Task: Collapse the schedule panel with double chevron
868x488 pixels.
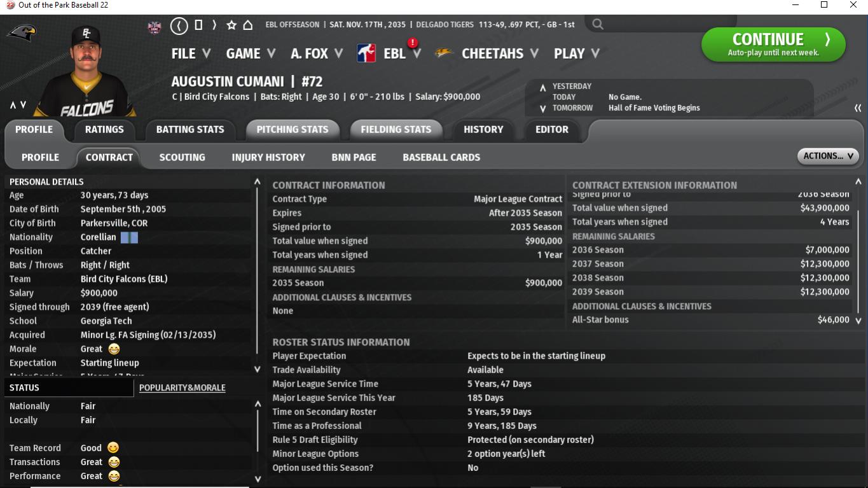Action: point(858,108)
